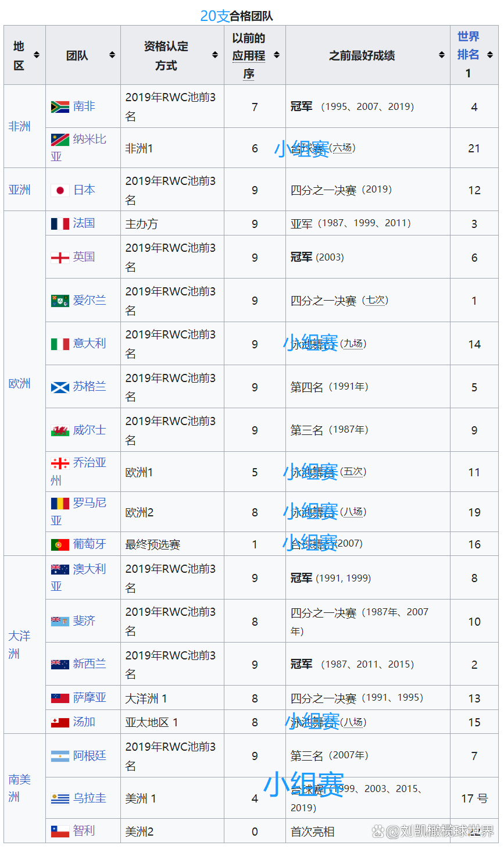The image size is (504, 849).
Task: Open the 日本 team link
Action: coord(84,190)
